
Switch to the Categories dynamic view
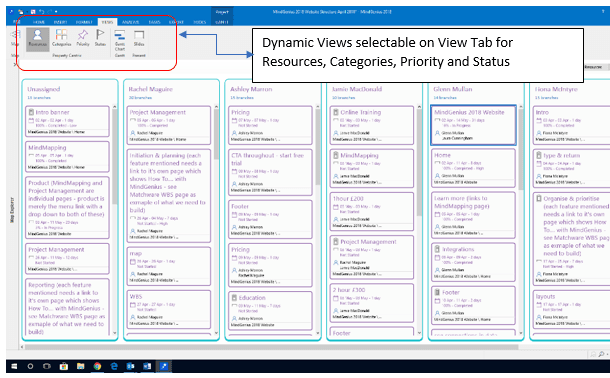pyautogui.click(x=61, y=38)
